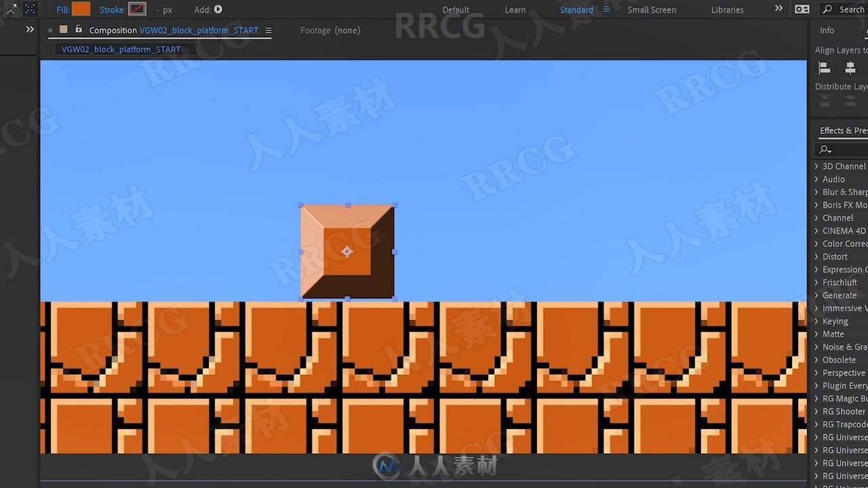Click the composition label color square
This screenshot has width=868, height=488.
pos(64,30)
